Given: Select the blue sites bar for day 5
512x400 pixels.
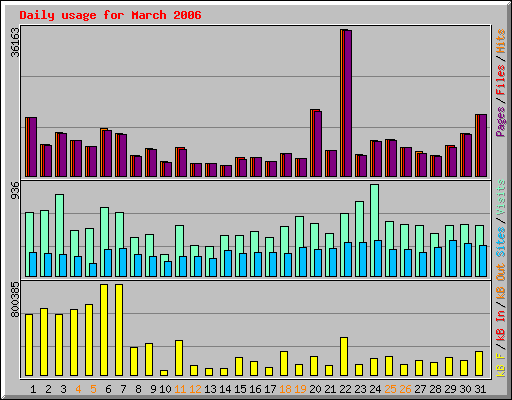Looking at the screenshot, I should (93, 270).
